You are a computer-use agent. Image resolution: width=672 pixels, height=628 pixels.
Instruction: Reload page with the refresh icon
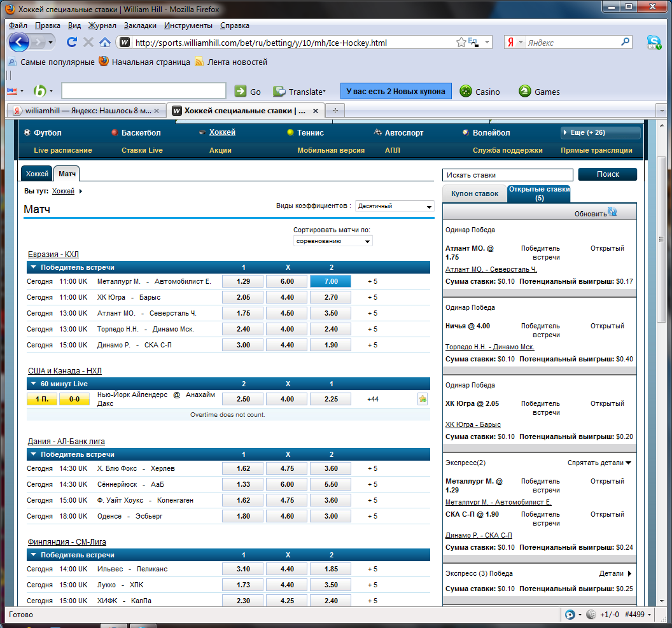(x=71, y=43)
